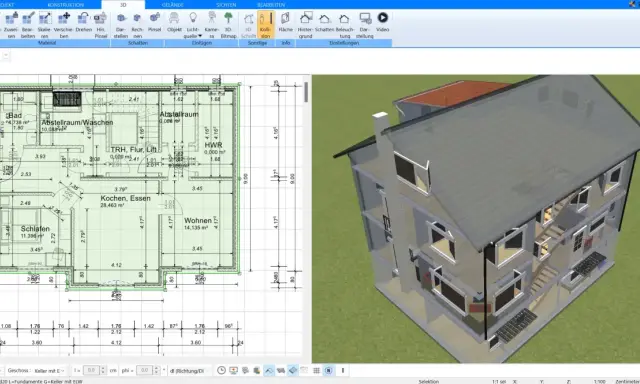This screenshot has height=384, width=640.
Task: Toggle the 3D Schnitt view
Action: click(249, 24)
